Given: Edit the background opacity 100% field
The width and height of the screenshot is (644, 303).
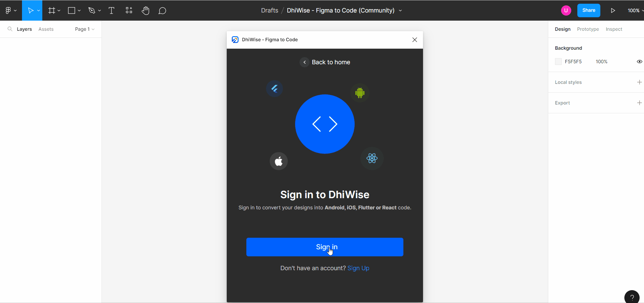Looking at the screenshot, I should 601,62.
